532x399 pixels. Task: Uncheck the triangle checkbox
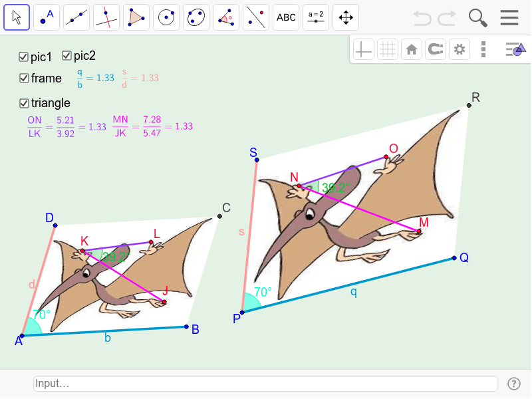click(x=24, y=103)
